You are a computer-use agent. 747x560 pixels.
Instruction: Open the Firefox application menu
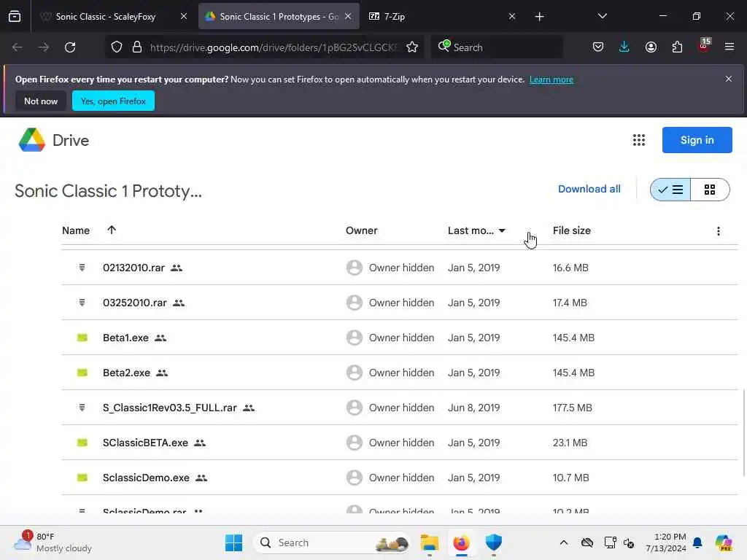point(729,47)
